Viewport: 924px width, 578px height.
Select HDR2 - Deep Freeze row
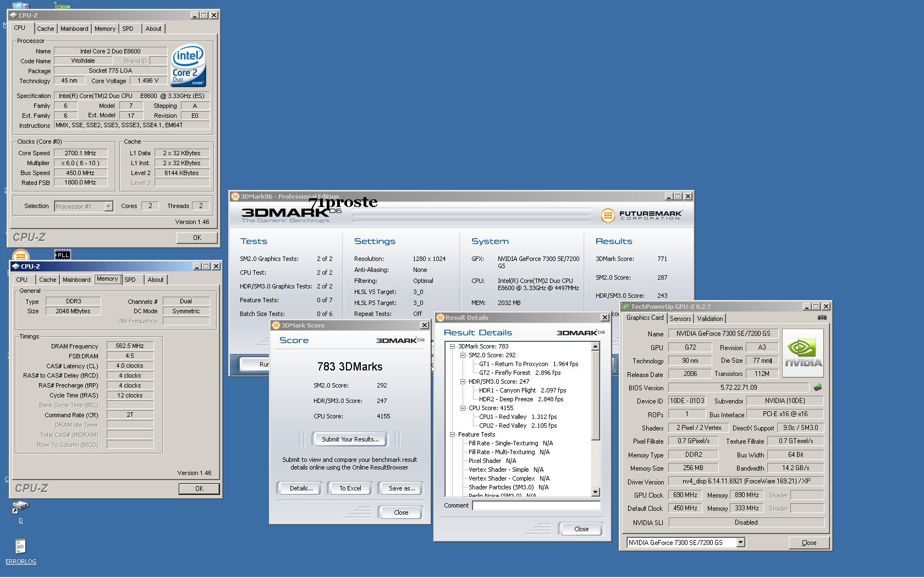pos(521,399)
